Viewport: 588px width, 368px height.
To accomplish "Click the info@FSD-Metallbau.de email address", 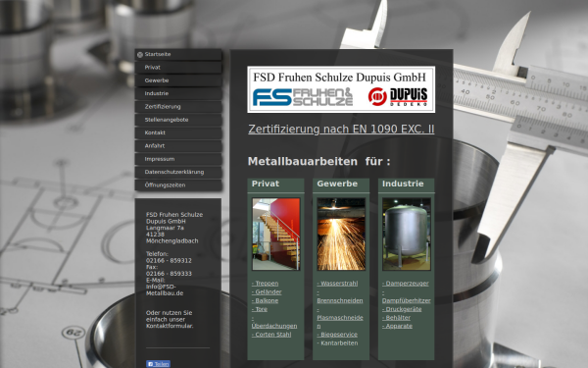I will (165, 289).
